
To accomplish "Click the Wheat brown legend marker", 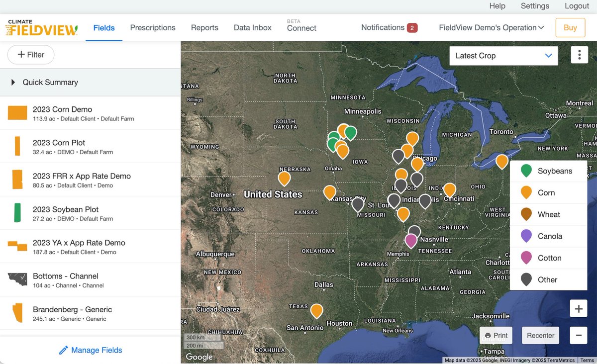I will pyautogui.click(x=526, y=215).
